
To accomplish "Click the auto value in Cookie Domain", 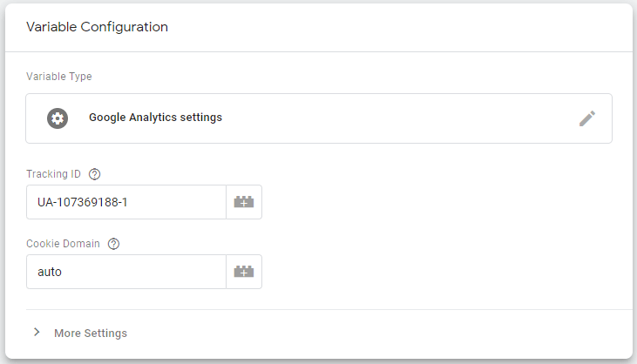I will pyautogui.click(x=50, y=273).
